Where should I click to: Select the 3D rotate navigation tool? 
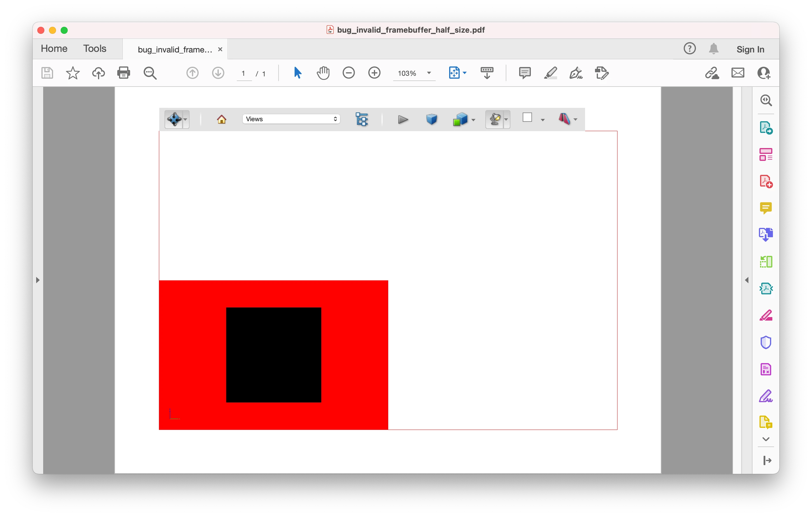pyautogui.click(x=174, y=119)
